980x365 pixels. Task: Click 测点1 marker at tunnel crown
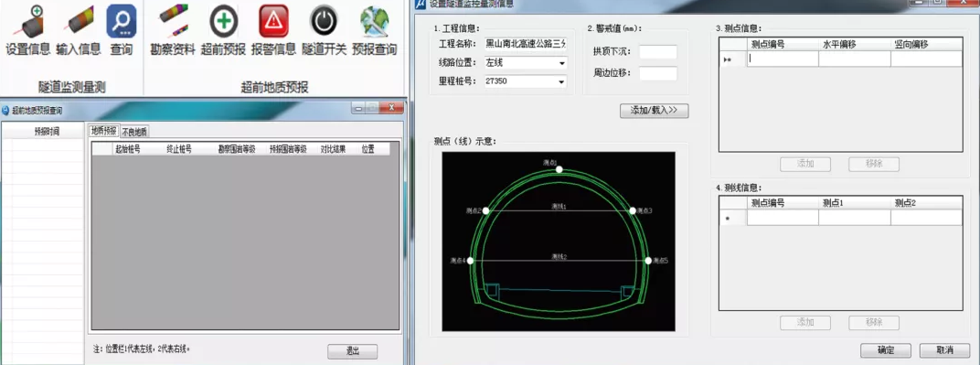click(559, 168)
